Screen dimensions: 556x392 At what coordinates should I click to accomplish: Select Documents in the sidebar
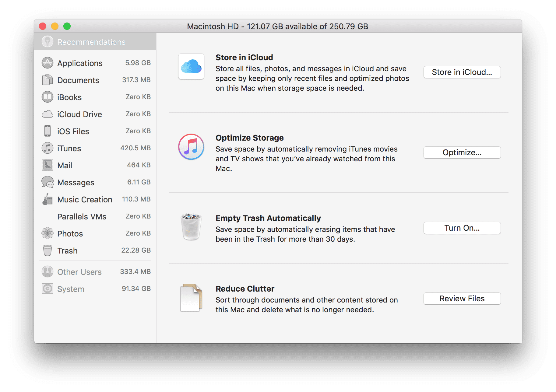point(78,80)
